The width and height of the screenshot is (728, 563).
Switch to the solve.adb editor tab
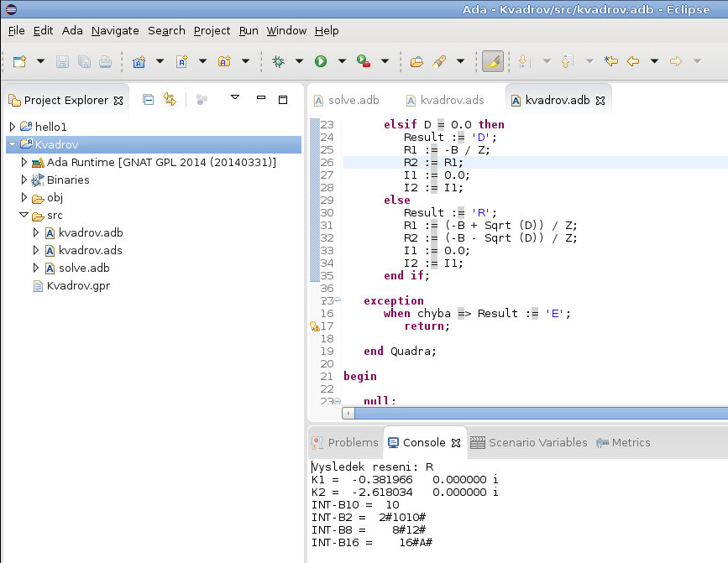click(x=346, y=101)
